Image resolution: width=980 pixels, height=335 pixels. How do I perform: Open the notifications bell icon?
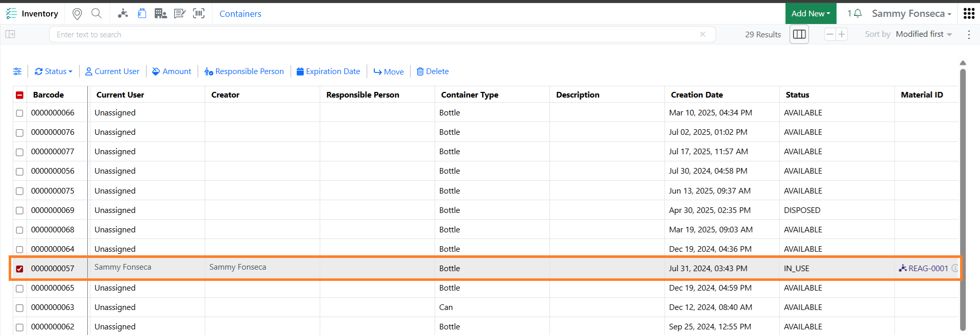[x=858, y=13]
